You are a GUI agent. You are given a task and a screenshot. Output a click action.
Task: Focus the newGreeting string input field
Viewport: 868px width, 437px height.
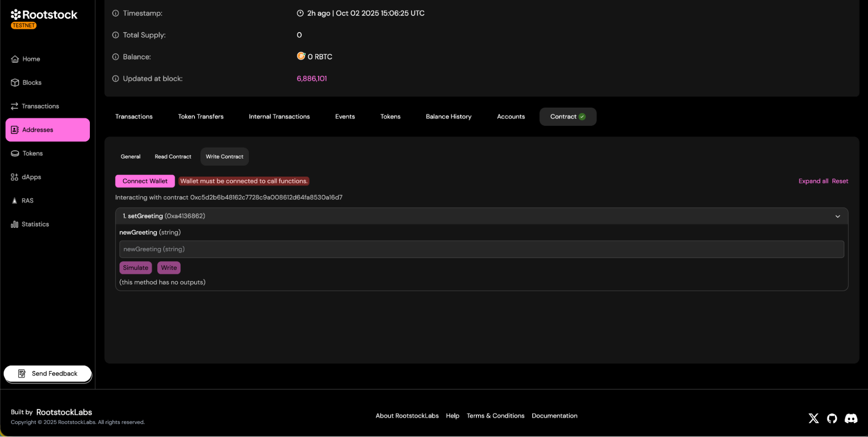pos(481,249)
